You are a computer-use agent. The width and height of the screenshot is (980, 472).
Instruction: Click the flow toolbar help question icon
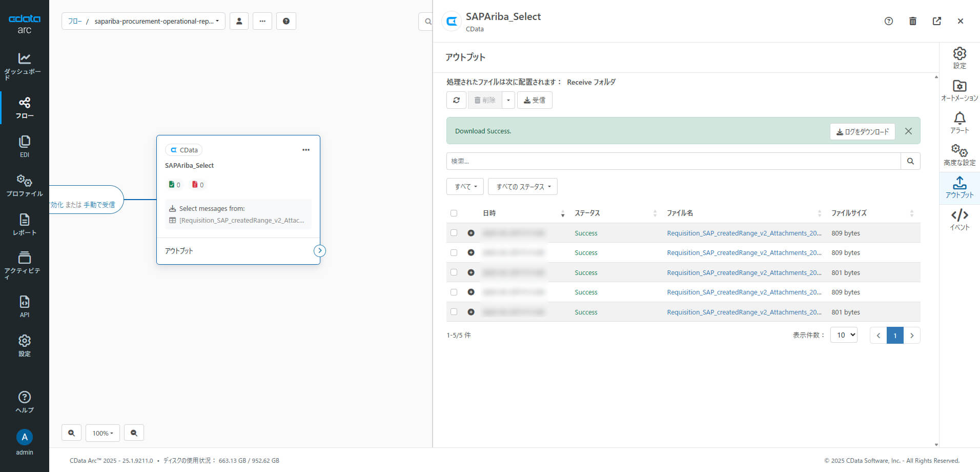pos(286,21)
